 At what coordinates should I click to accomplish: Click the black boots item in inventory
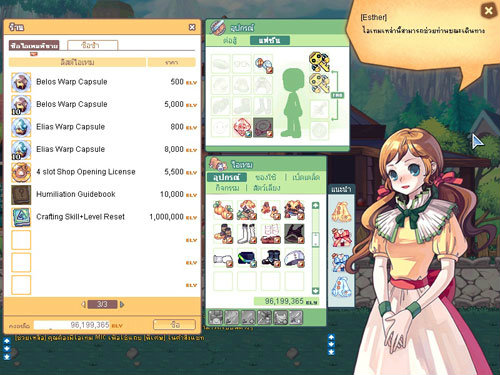pos(270,258)
